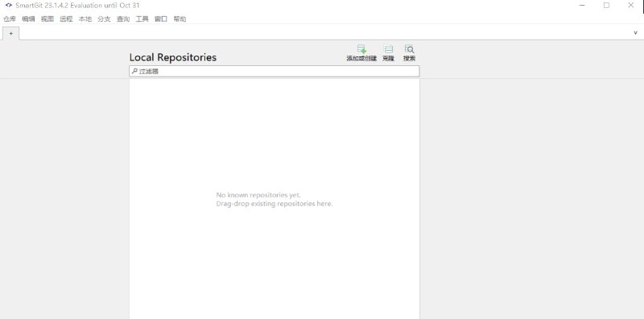Open the 远程 menu
This screenshot has width=644, height=319.
pos(66,19)
